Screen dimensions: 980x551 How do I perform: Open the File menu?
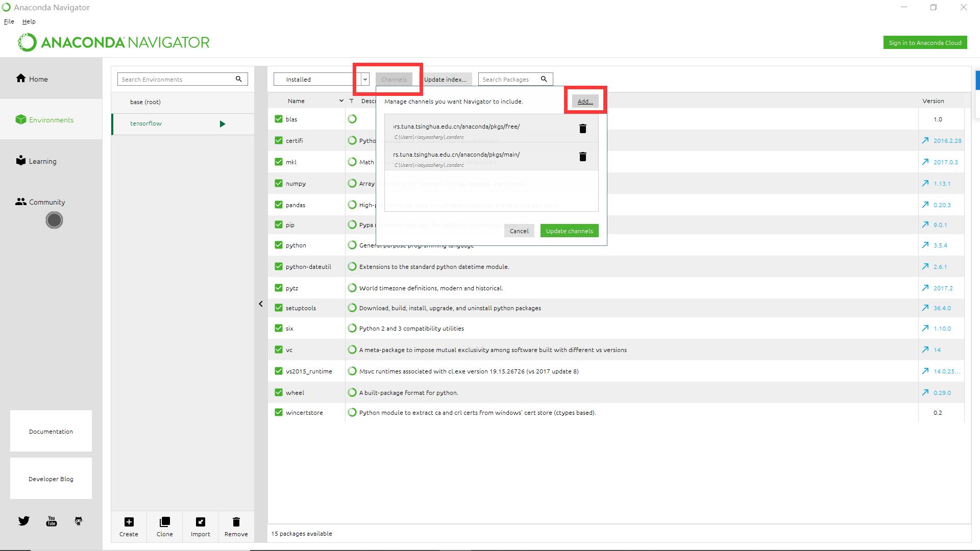coord(9,21)
